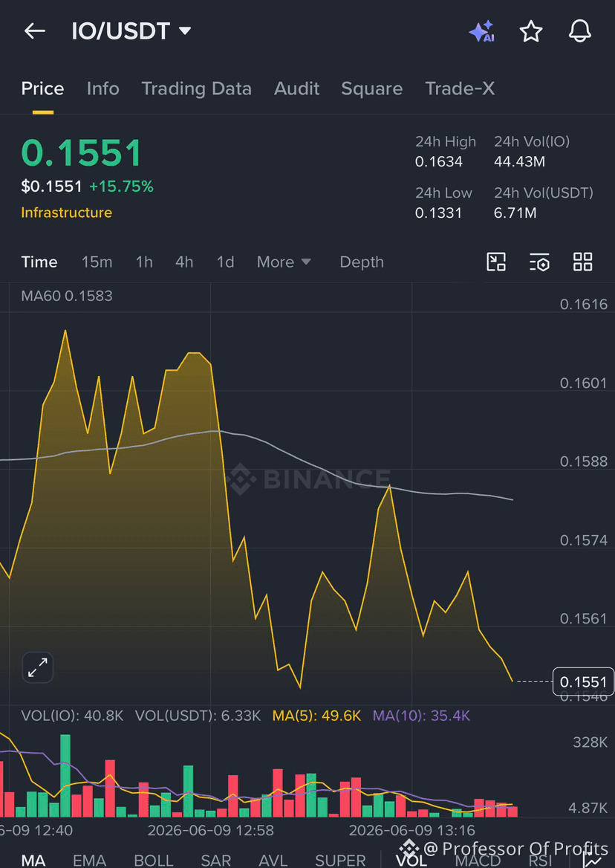Click the 2026-06-09 12:58 time label
Image resolution: width=615 pixels, height=868 pixels.
coord(211,830)
